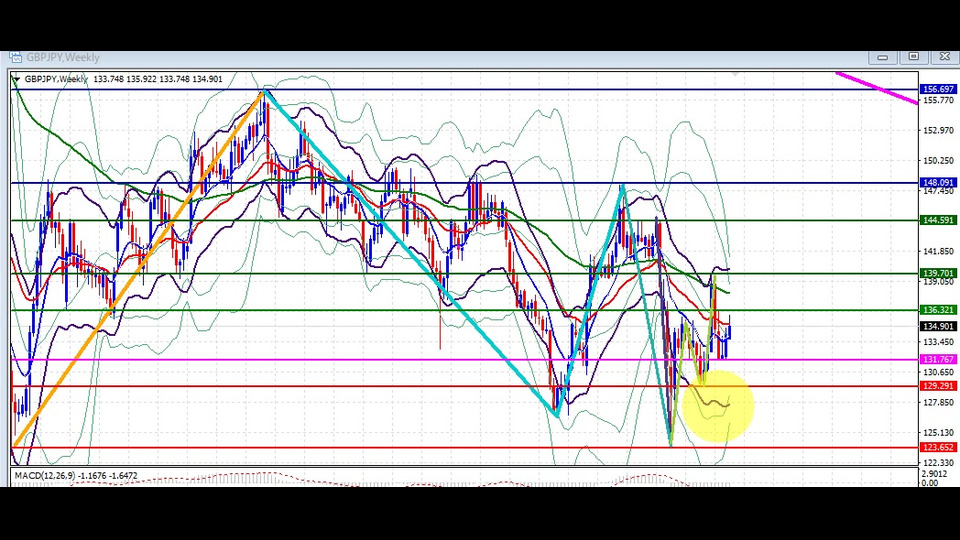This screenshot has width=960, height=540.
Task: Click the GBPJPY chart window icon
Action: (x=15, y=58)
